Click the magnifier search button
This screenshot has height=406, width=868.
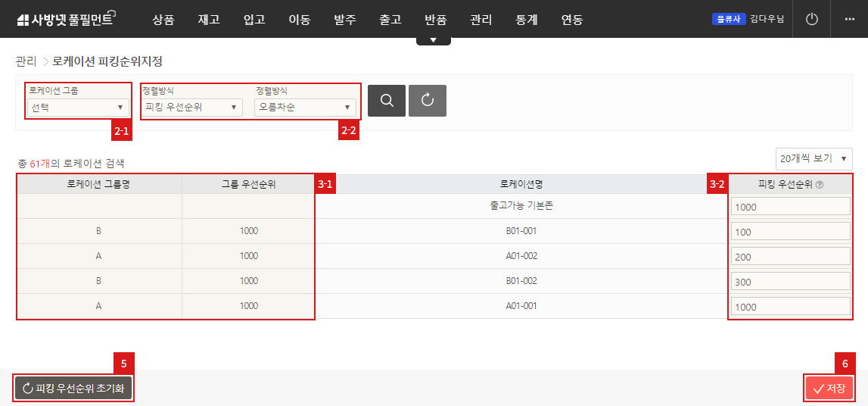coord(387,100)
